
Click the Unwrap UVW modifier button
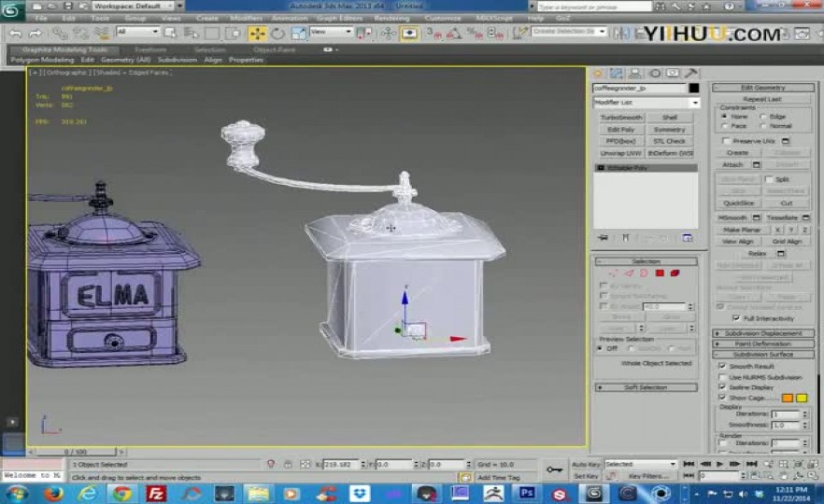(x=620, y=153)
